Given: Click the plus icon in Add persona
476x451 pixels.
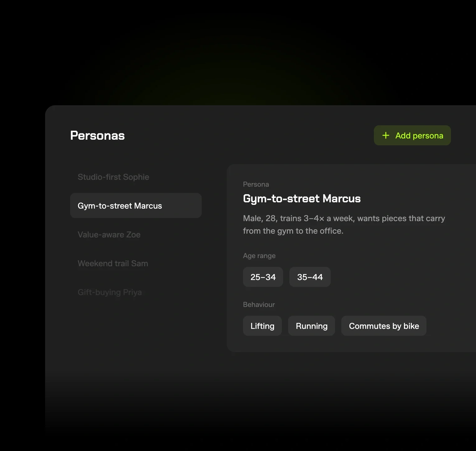Looking at the screenshot, I should (x=386, y=135).
